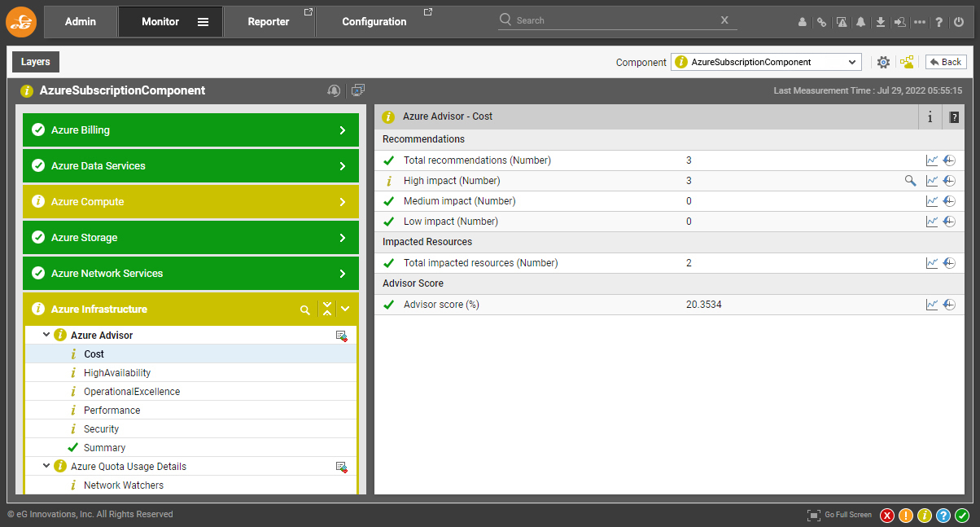Collapse the Azure Quota Usage Details node
The width and height of the screenshot is (980, 527).
coord(46,466)
